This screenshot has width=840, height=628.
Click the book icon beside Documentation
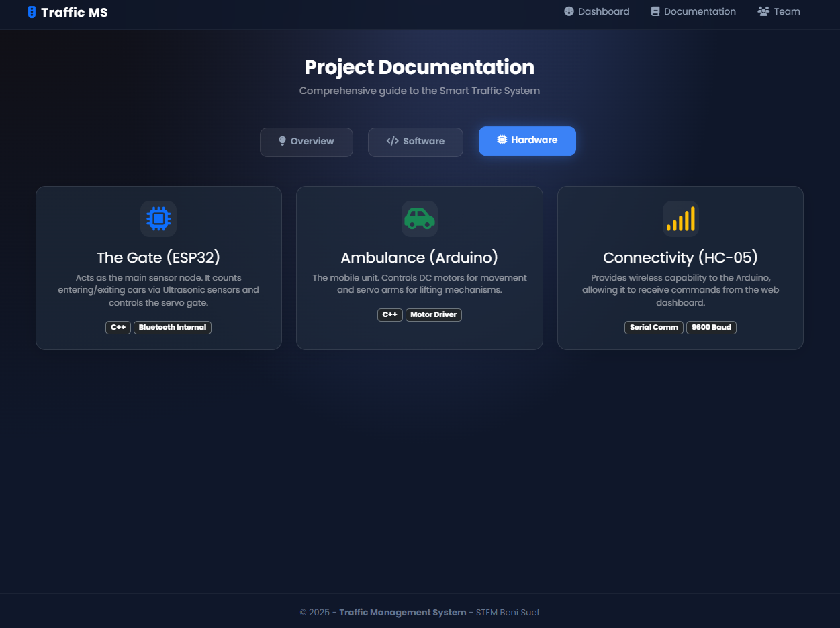click(x=655, y=11)
